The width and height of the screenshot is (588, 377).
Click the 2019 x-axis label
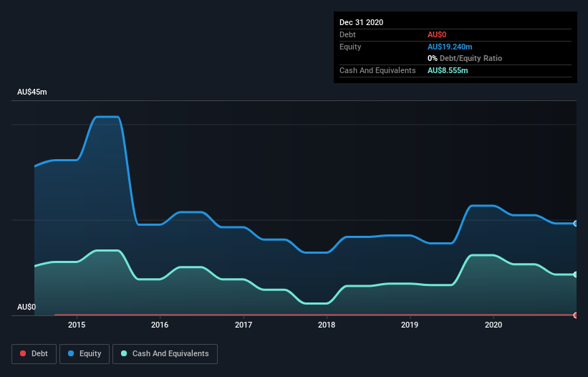pyautogui.click(x=410, y=325)
